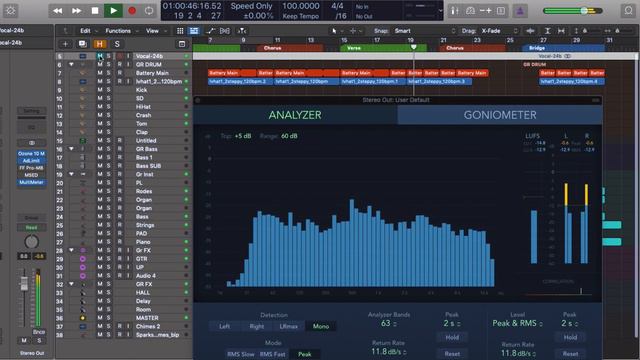
Task: Solo the Crash track
Action: (109, 115)
